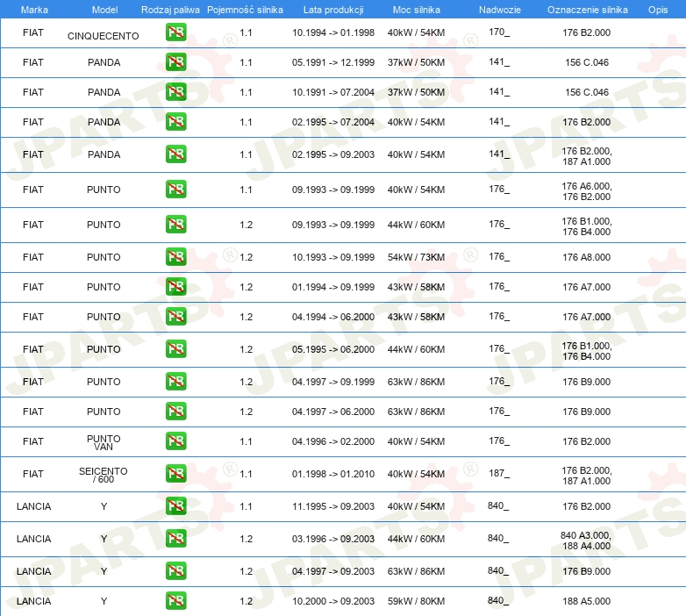The image size is (686, 616).
Task: Click engine code 156 C.046 for Panda 10.1991
Action: [587, 92]
